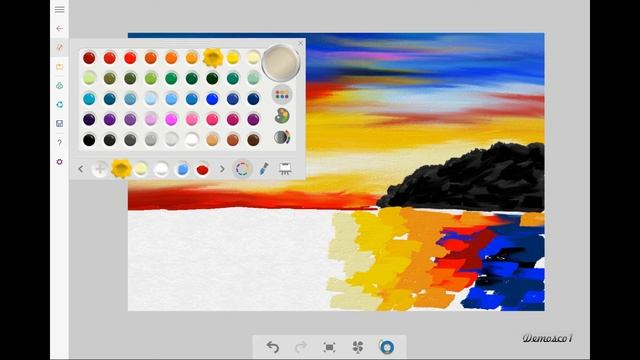
Task: Select the bright royal blue swatch
Action: [212, 99]
